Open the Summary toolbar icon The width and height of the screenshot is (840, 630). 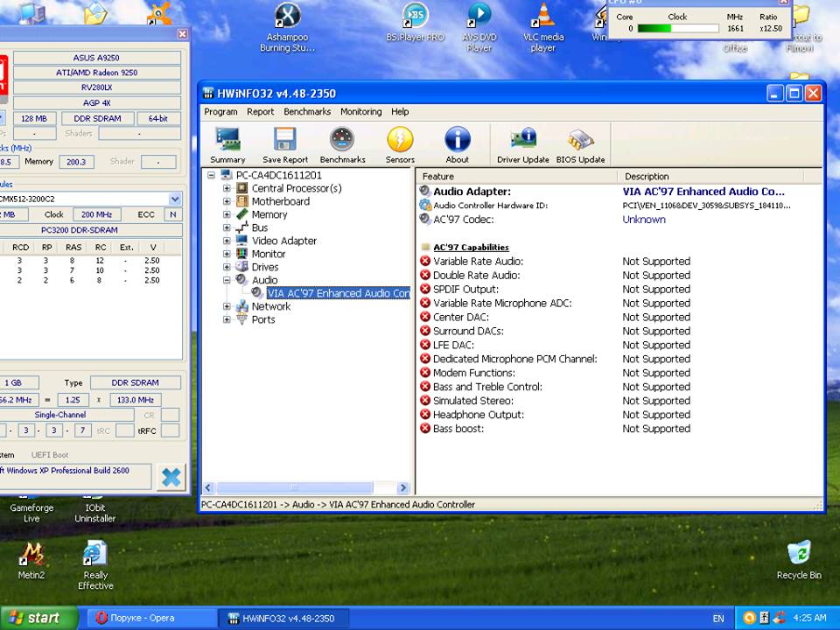point(227,143)
